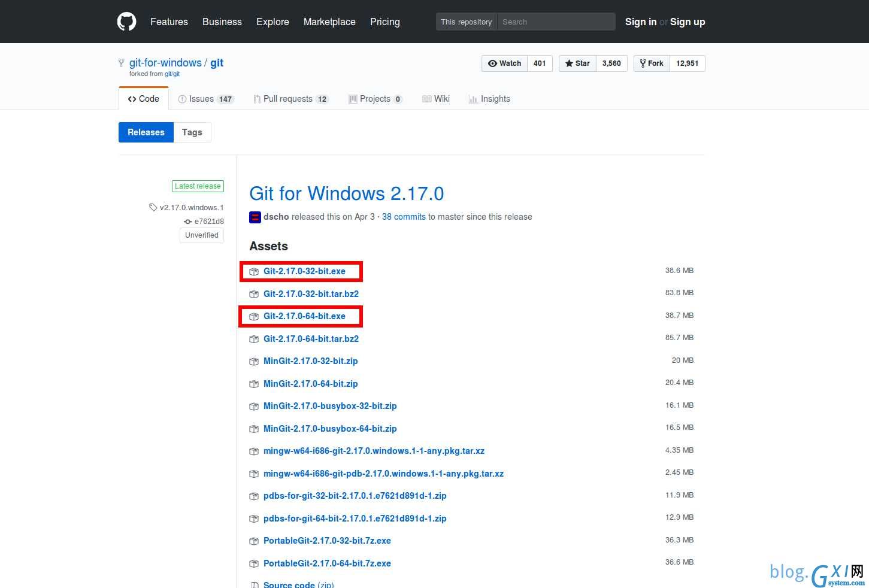Open Business in top navigation
This screenshot has width=869, height=588.
pos(222,22)
